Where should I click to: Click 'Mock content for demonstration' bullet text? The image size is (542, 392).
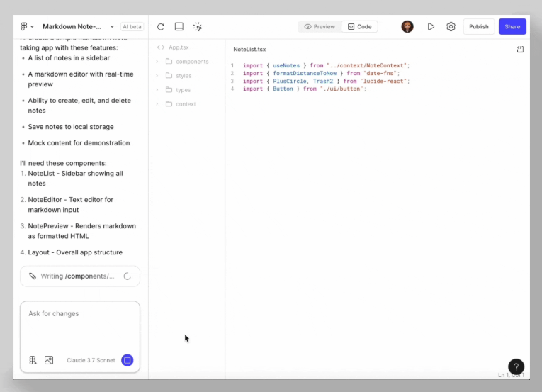(x=79, y=143)
